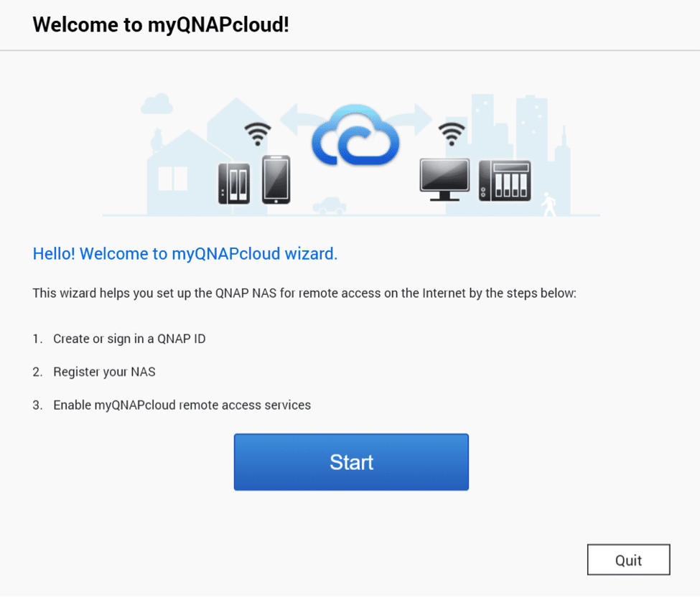Click 'Hello! Welcome to myQNAPcloud wizard.' heading
Image resolution: width=700 pixels, height=597 pixels.
pos(185,253)
